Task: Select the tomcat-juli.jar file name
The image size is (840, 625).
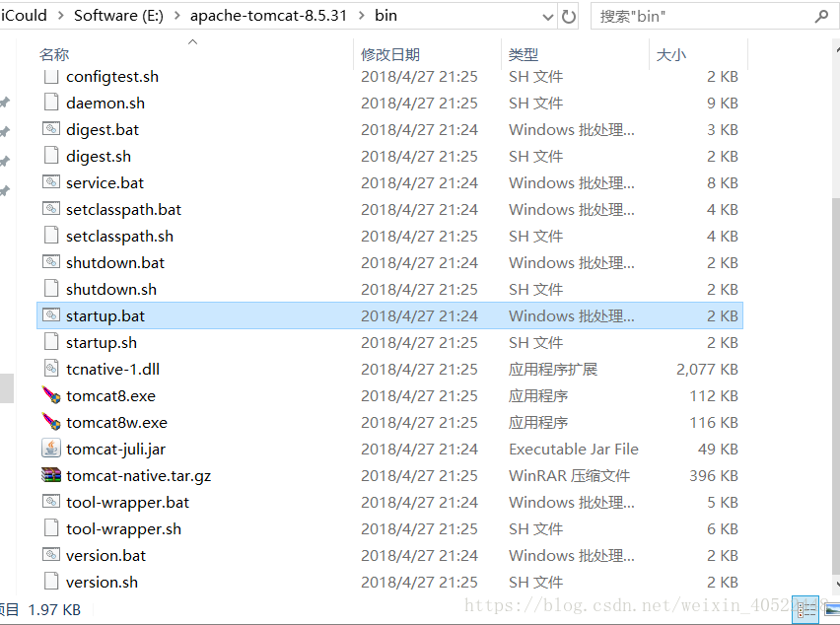Action: pyautogui.click(x=115, y=450)
